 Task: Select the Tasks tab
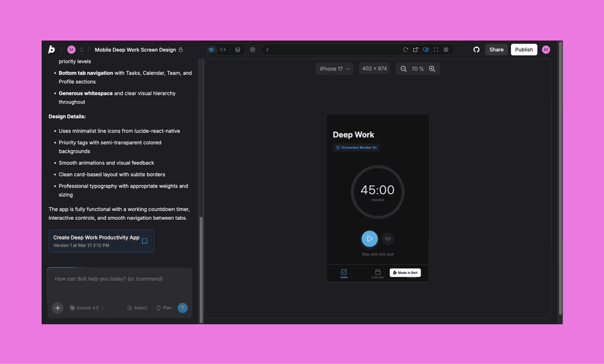click(x=344, y=273)
